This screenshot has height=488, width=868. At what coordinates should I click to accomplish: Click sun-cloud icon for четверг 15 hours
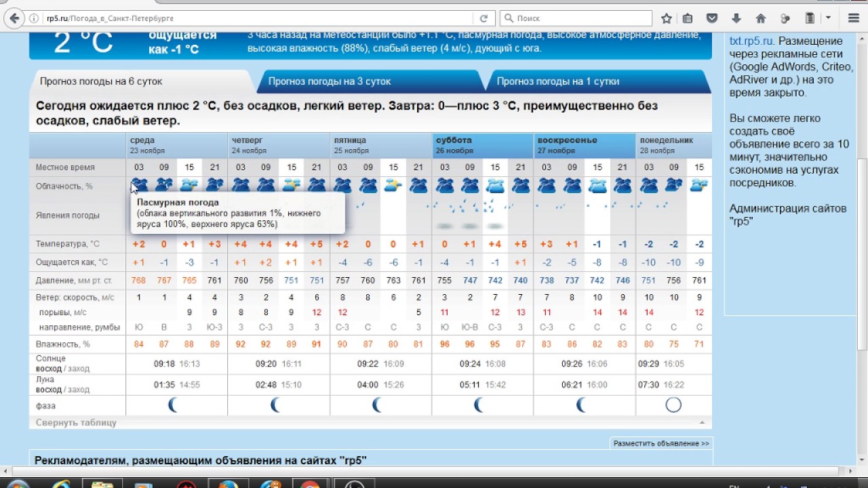click(x=292, y=185)
